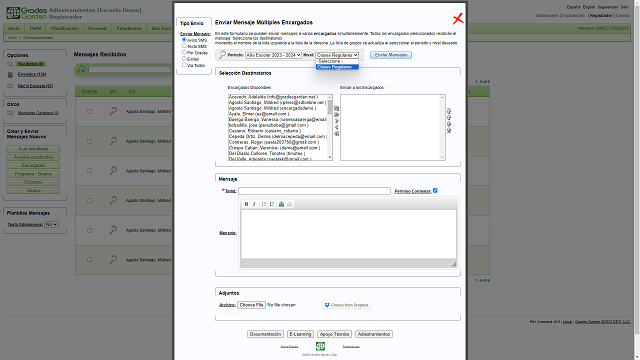Select the E-mail radio button
This screenshot has height=360, width=640.
184,58
